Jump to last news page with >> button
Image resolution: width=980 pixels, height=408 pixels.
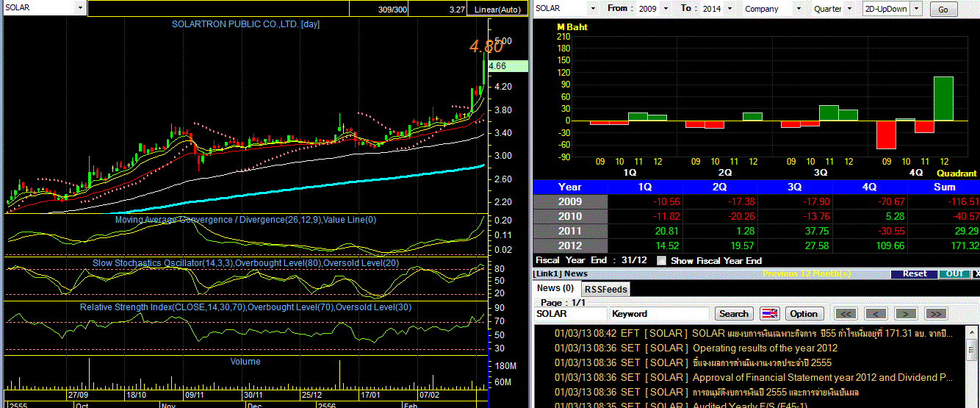click(x=935, y=313)
